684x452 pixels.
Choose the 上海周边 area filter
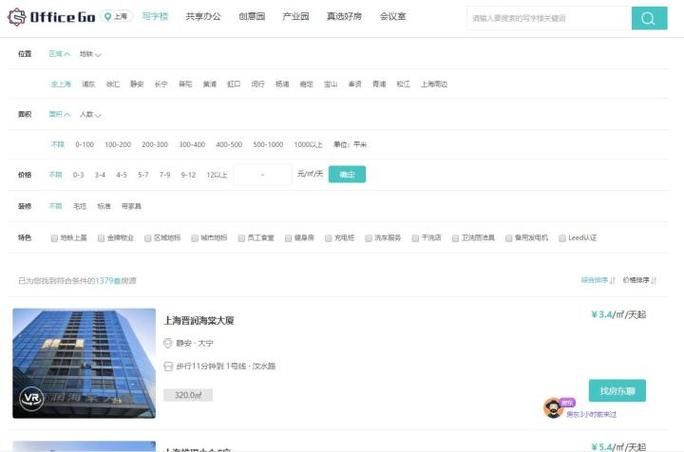tap(434, 84)
